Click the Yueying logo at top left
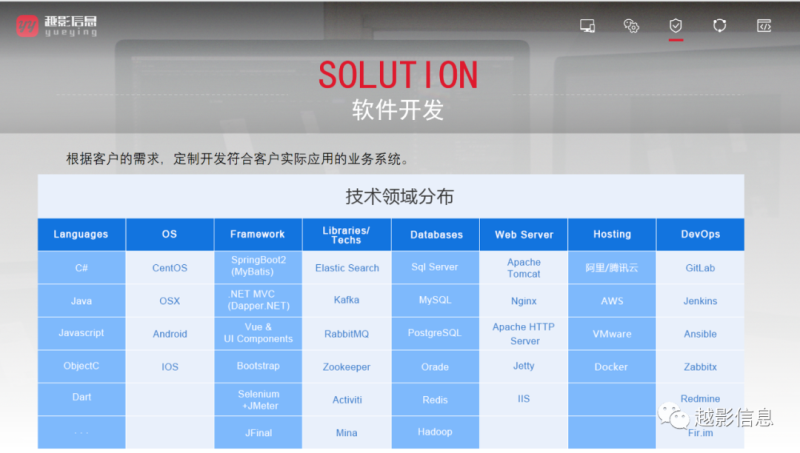 (x=56, y=26)
